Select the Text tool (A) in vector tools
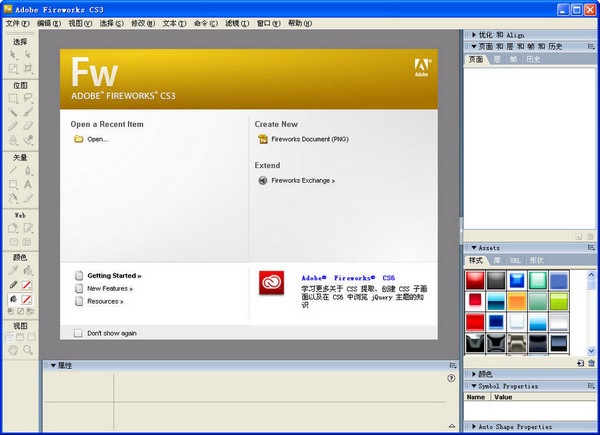The height and width of the screenshot is (435, 600). click(x=28, y=184)
